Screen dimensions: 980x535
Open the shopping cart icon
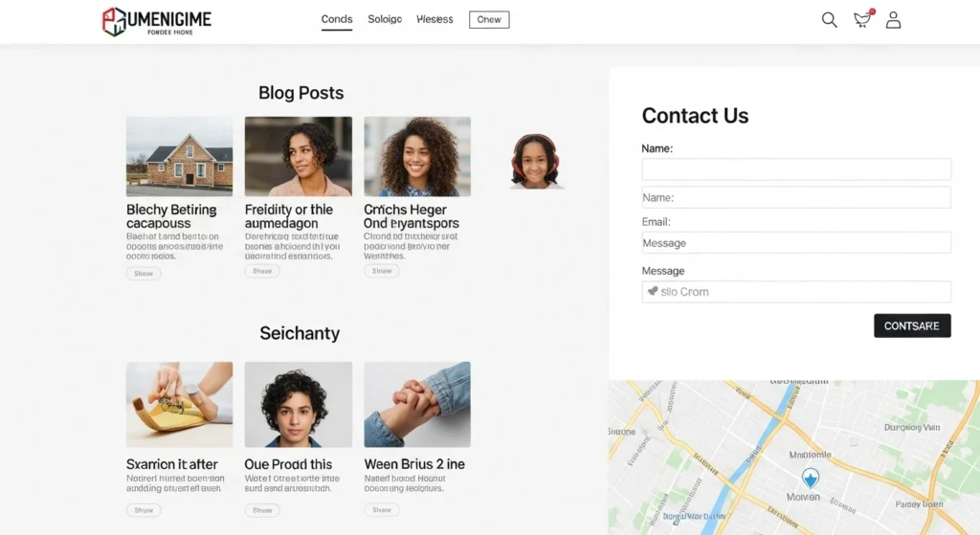tap(863, 19)
